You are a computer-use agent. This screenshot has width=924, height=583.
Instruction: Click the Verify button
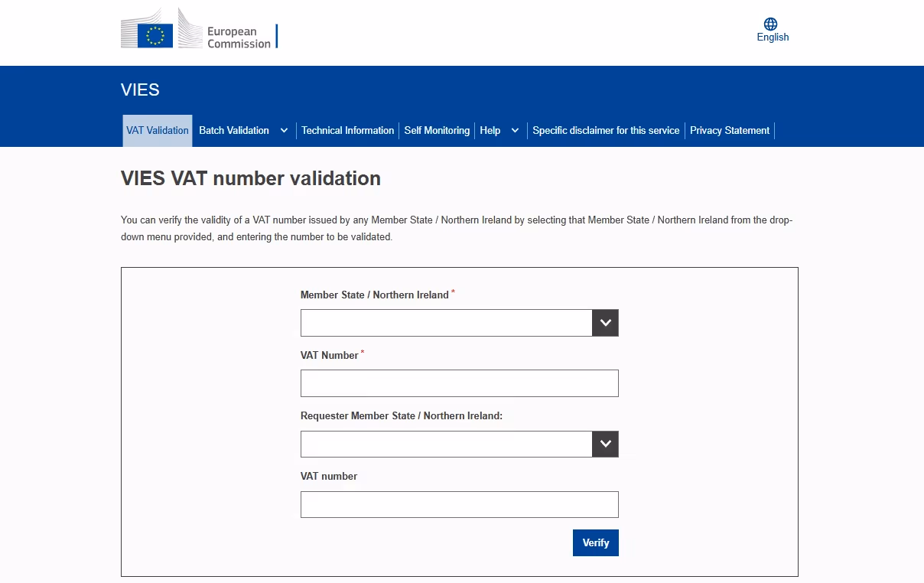pos(595,542)
